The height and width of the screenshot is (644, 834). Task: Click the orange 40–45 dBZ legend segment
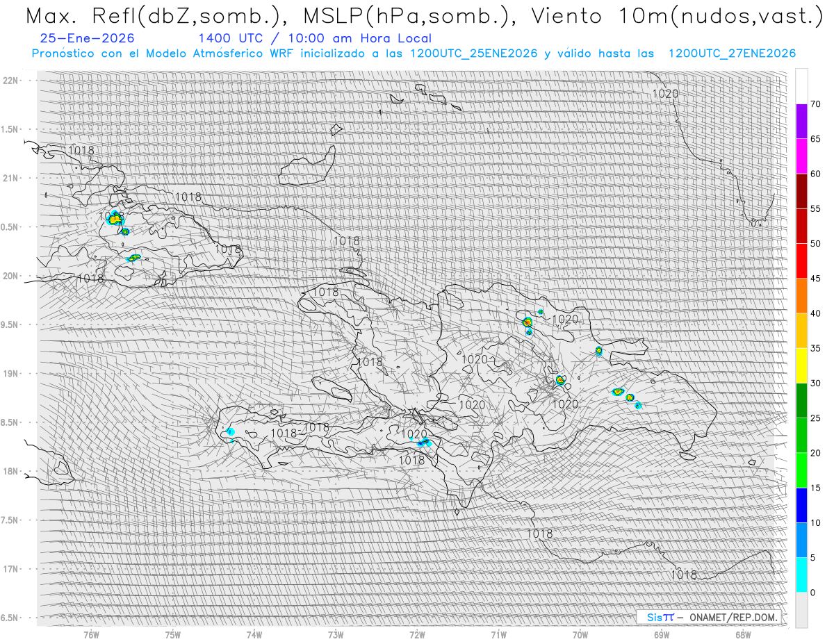[801, 296]
